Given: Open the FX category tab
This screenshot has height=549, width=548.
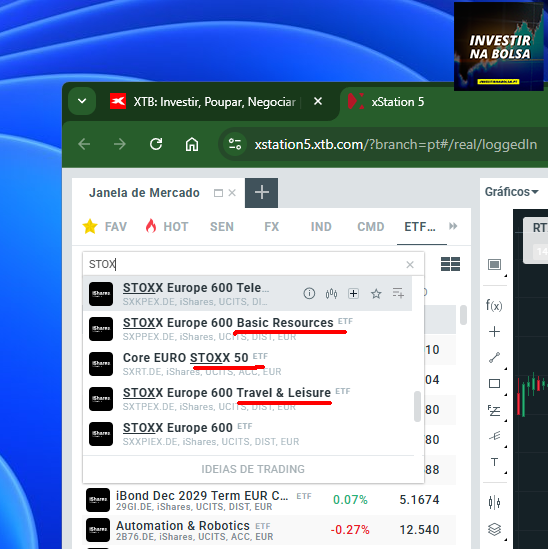Looking at the screenshot, I should click(272, 227).
